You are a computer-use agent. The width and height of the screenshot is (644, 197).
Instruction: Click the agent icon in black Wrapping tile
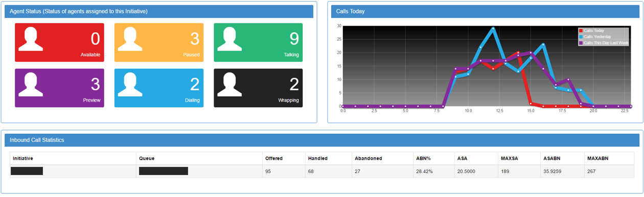pos(229,84)
